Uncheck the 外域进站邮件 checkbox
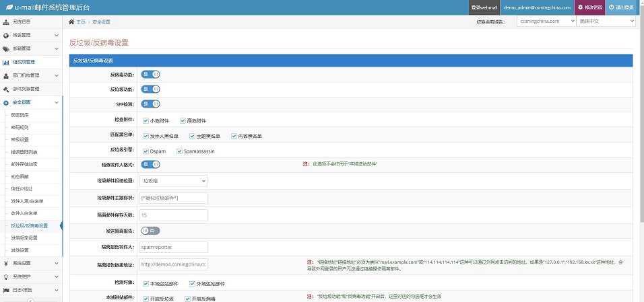 click(192, 284)
